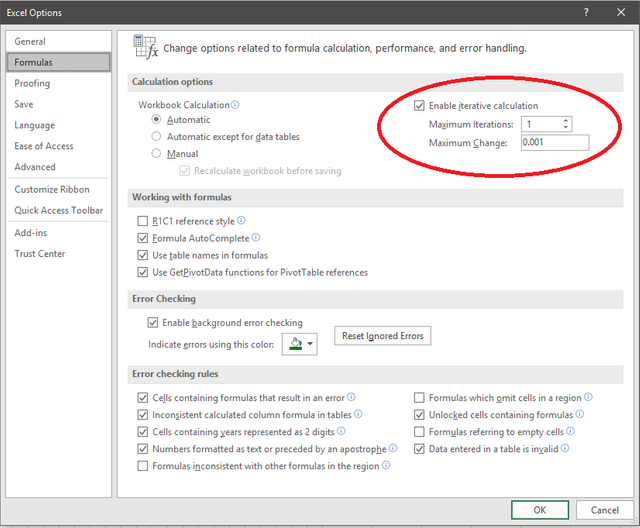
Task: Click info icon for numbers formatted as text
Action: pos(393,448)
